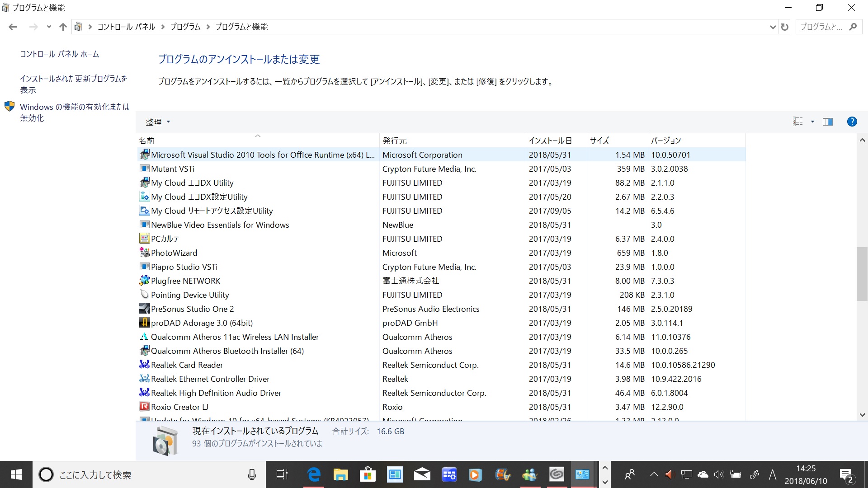868x488 pixels.
Task: Click the refresh button in address bar
Action: coord(785,27)
